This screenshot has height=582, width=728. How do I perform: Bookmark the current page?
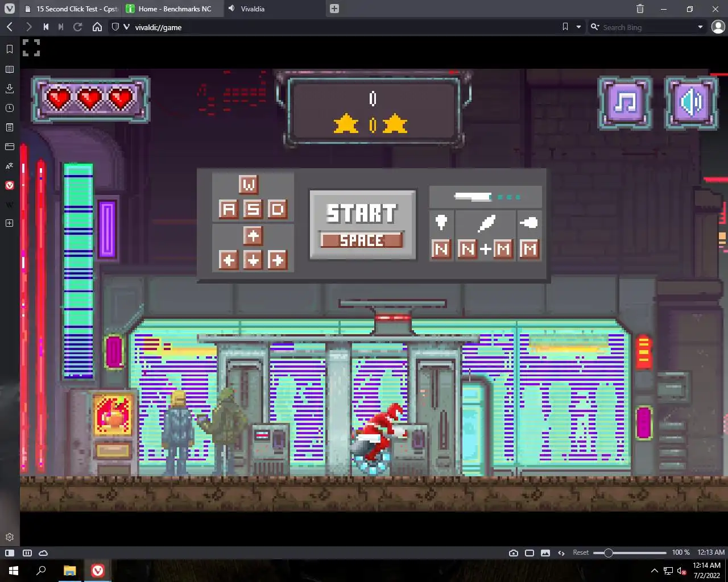(565, 27)
